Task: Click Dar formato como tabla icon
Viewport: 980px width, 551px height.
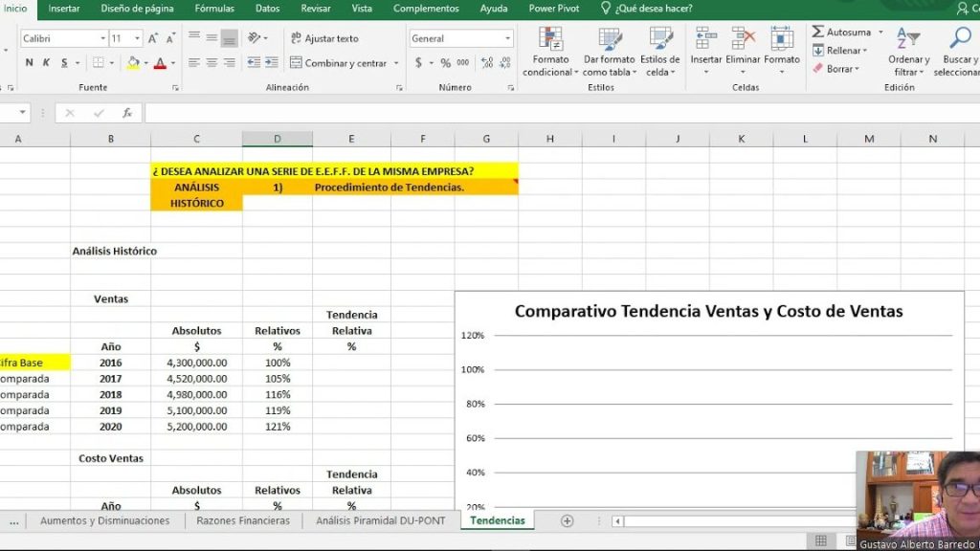Action: point(608,40)
